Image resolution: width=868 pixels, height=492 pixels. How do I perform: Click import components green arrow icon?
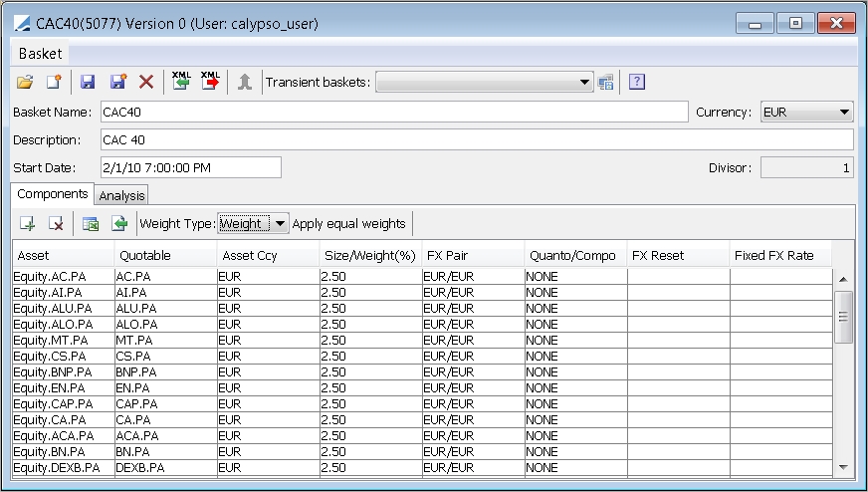(x=119, y=224)
